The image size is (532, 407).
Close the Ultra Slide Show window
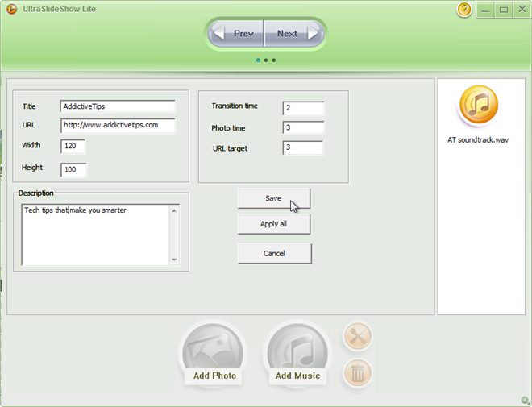[522, 10]
